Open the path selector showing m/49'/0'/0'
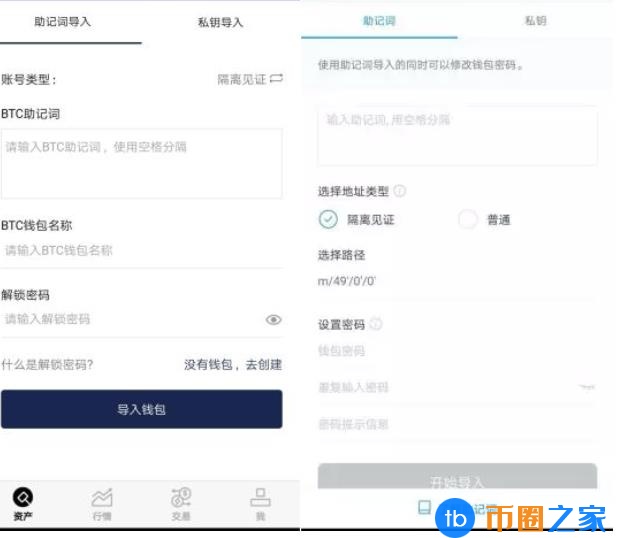The width and height of the screenshot is (618, 538). point(347,282)
